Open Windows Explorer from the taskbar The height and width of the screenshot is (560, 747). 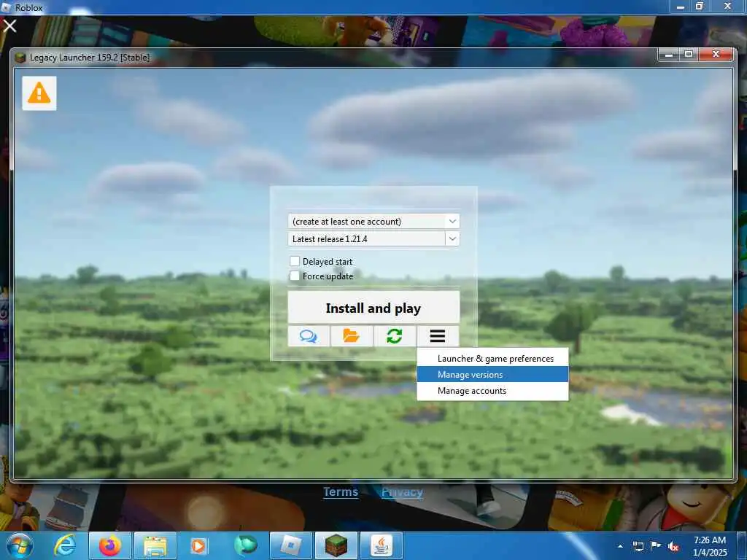(155, 545)
